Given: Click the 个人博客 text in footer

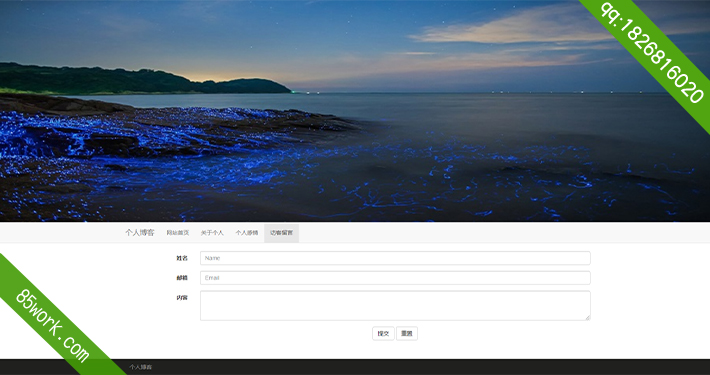Looking at the screenshot, I should (x=140, y=367).
